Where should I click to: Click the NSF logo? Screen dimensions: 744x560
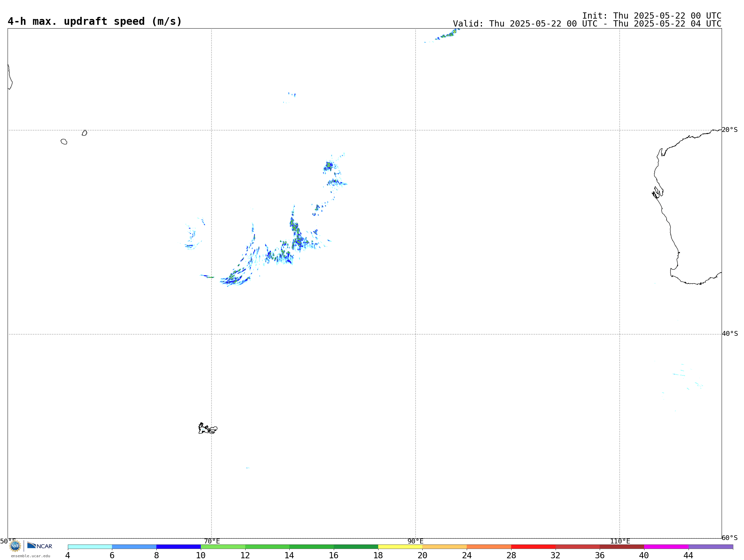[x=15, y=546]
